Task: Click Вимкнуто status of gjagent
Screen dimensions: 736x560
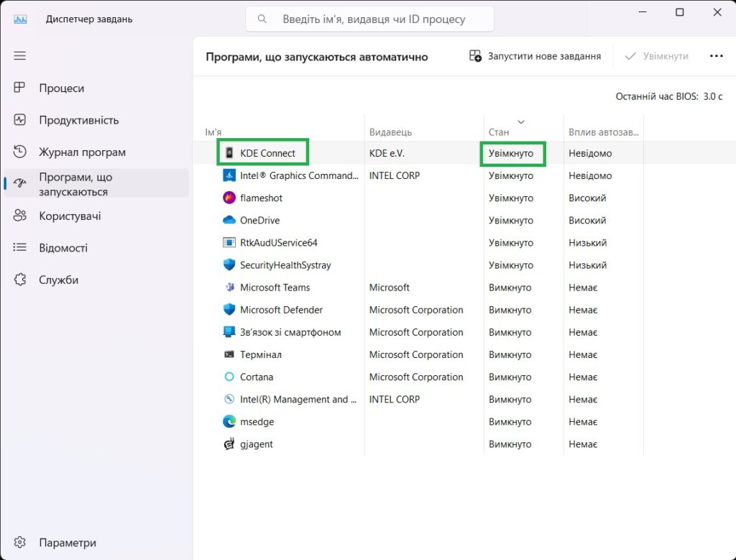Action: point(510,444)
